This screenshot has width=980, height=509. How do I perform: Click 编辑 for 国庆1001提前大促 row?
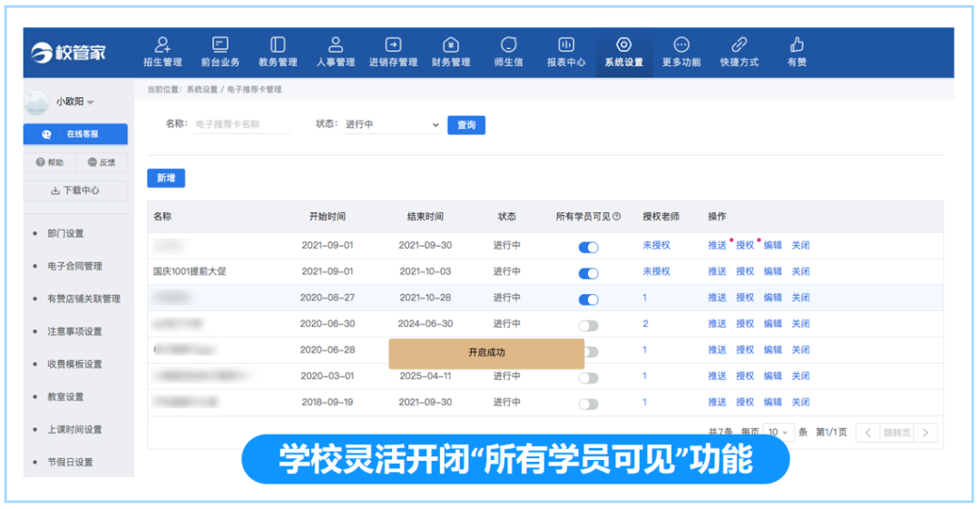point(772,271)
